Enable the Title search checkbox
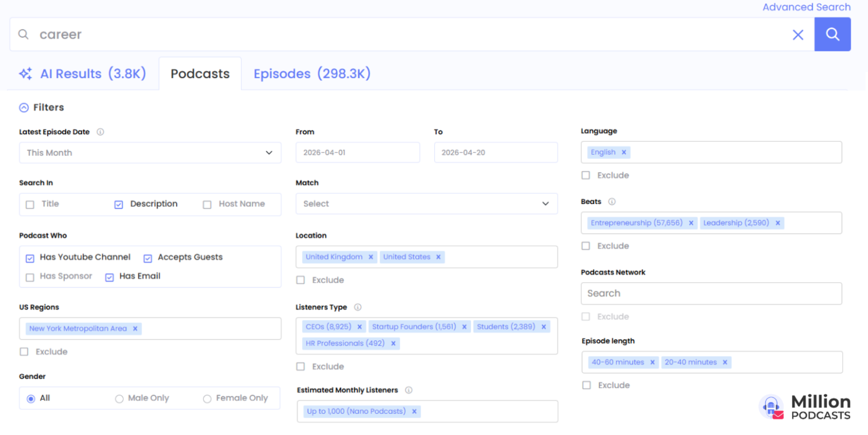Image resolution: width=868 pixels, height=435 pixels. (30, 205)
